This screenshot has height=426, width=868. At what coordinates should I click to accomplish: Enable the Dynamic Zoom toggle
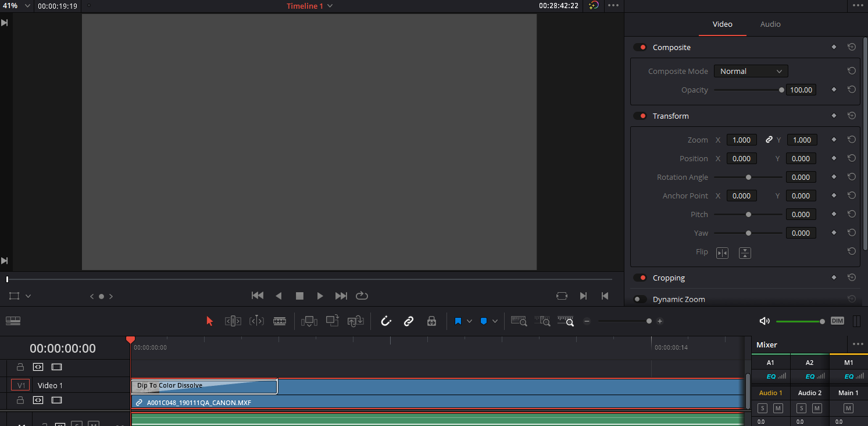coord(640,299)
